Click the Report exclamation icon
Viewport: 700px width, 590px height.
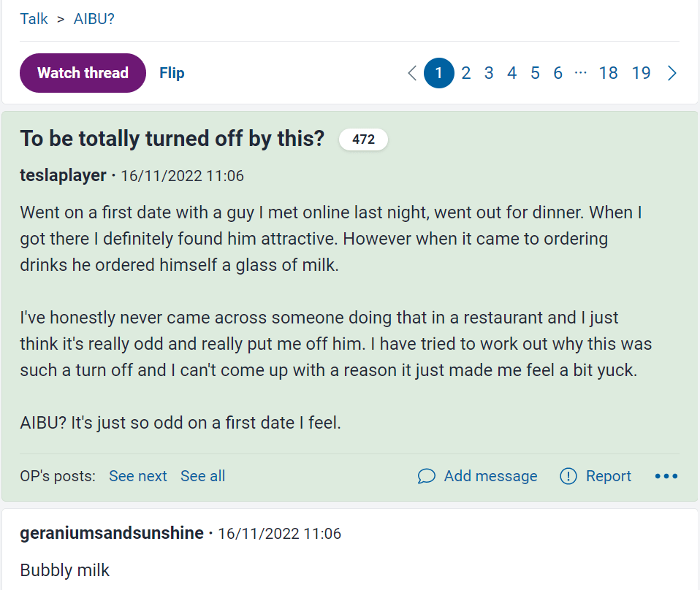click(x=568, y=476)
